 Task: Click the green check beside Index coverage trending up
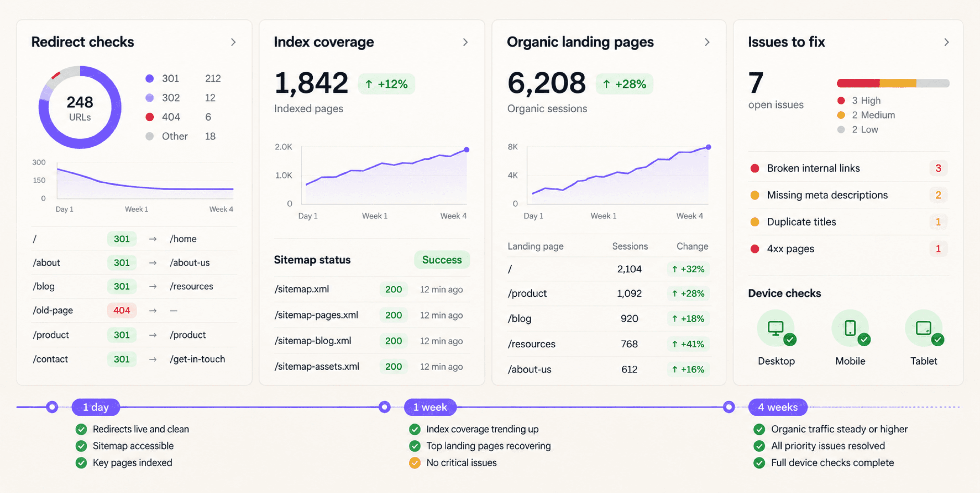[x=415, y=429]
